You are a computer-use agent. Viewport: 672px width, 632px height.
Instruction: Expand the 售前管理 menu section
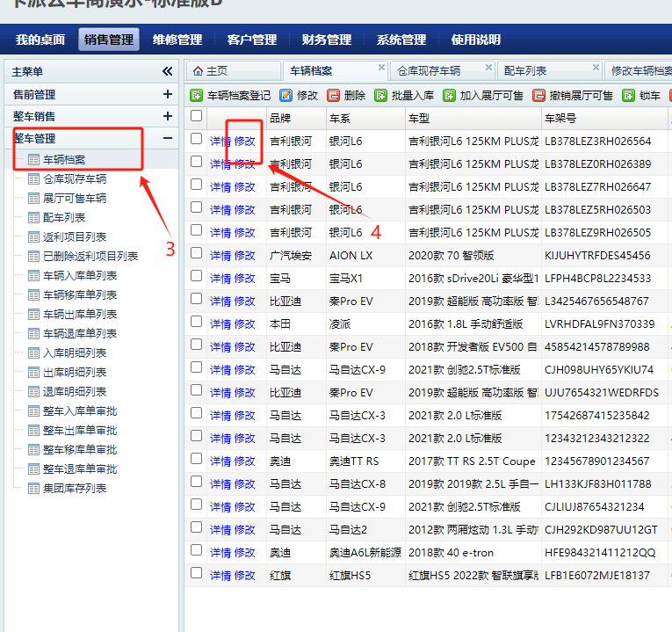pos(167,94)
